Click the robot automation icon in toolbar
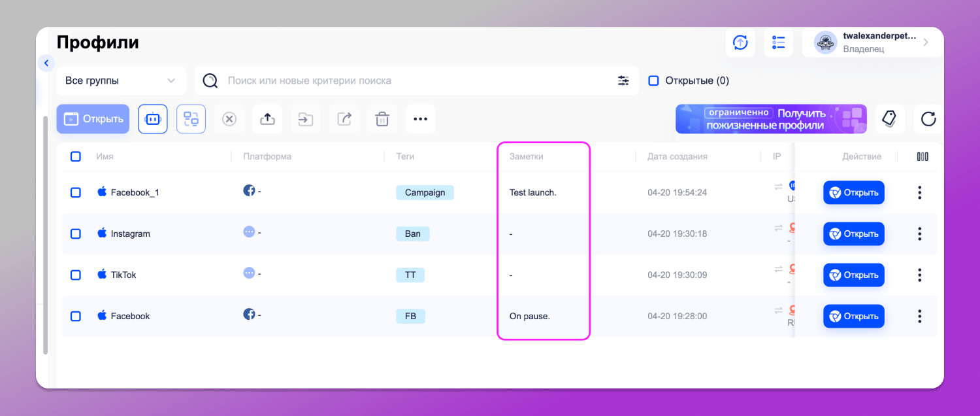This screenshot has width=980, height=416. (x=152, y=119)
